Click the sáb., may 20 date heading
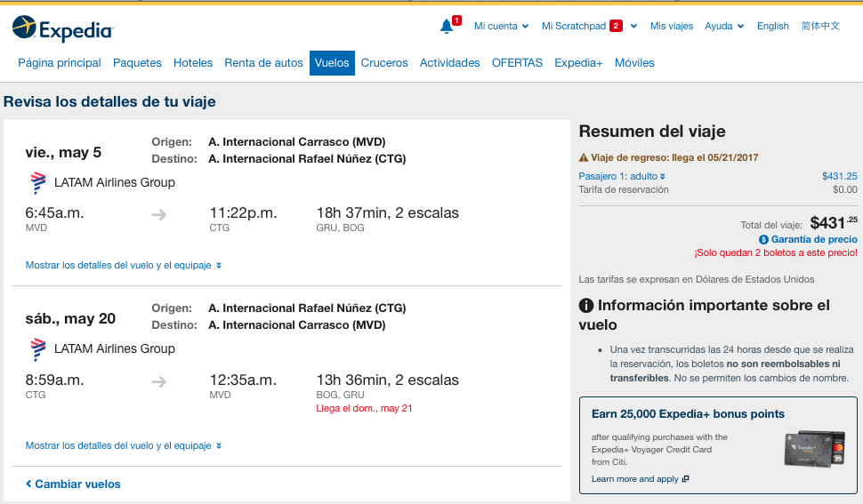 click(x=70, y=319)
